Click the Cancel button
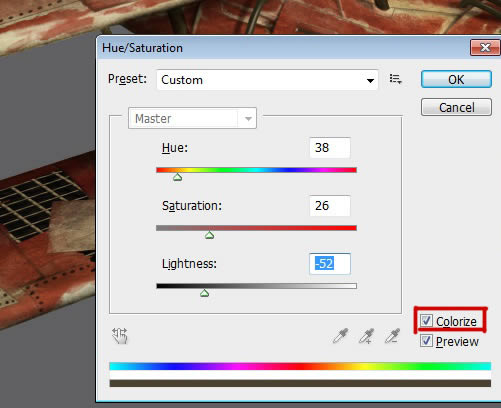Viewport: 501px width, 408px height. 456,107
